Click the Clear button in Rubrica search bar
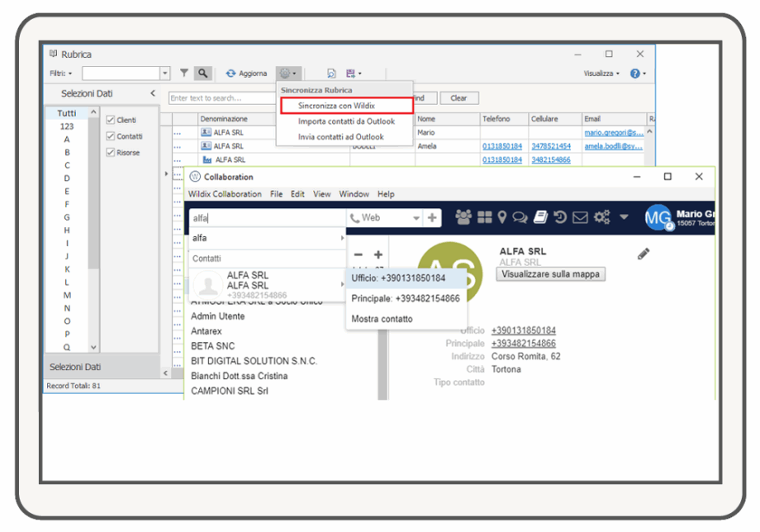 (x=458, y=97)
